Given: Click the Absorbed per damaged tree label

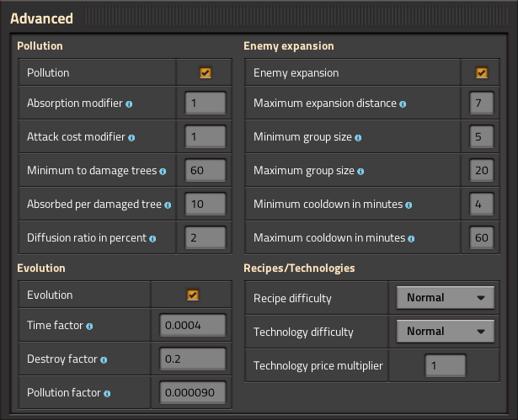Looking at the screenshot, I should [x=94, y=205].
